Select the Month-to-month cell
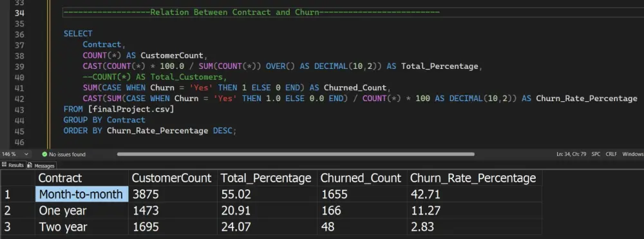This screenshot has height=239, width=644. 82,194
